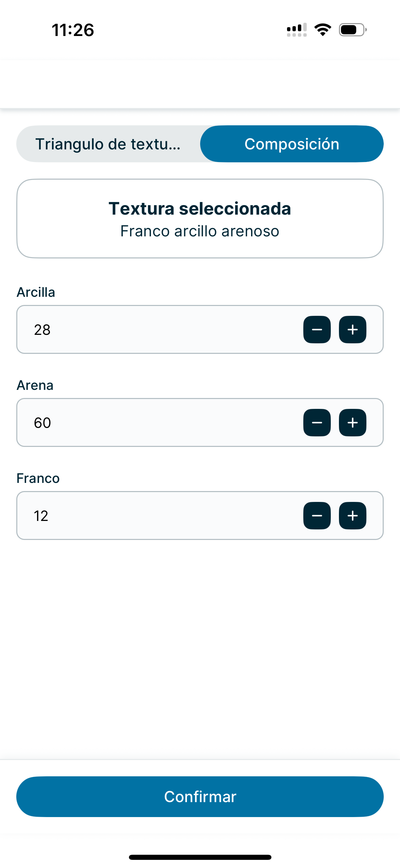Focus the Franco input showing 12

pyautogui.click(x=200, y=516)
